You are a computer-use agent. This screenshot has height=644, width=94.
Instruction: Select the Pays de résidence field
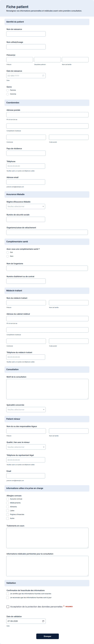(x=26, y=153)
